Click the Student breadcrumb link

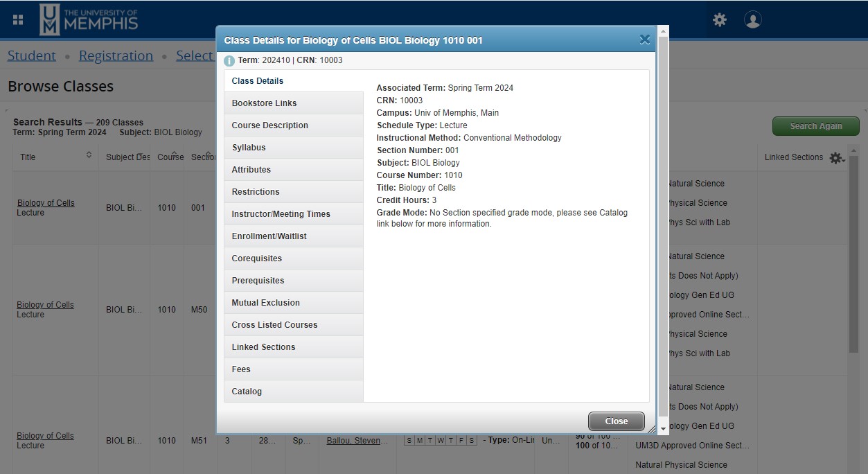pos(31,55)
